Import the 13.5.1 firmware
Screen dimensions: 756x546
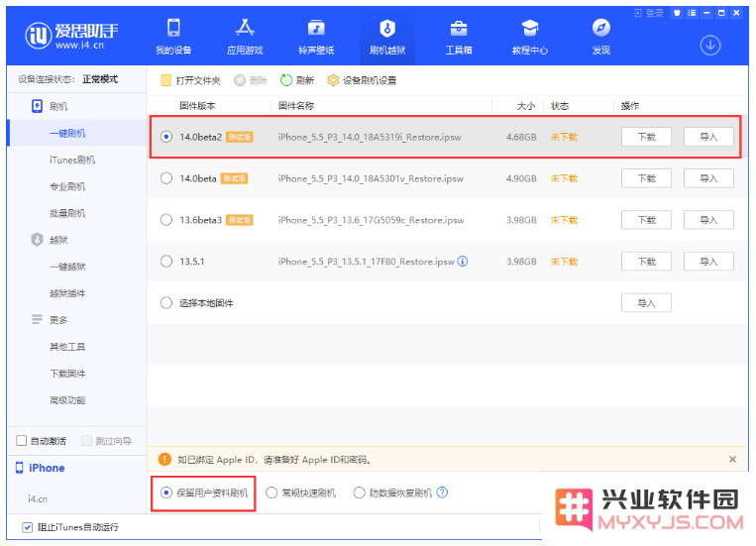point(708,262)
